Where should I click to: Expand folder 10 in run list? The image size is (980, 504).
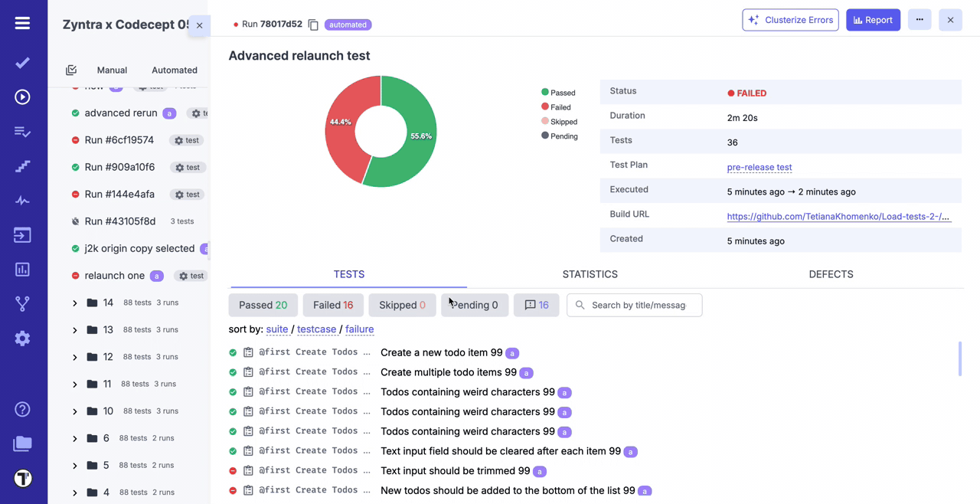75,411
